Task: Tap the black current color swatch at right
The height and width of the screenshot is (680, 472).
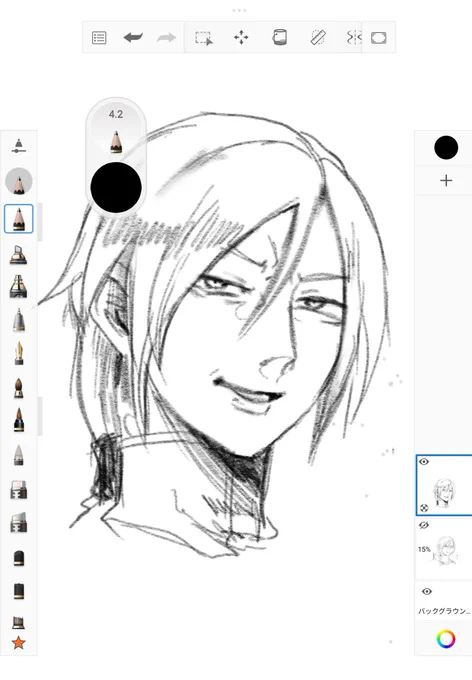Action: click(446, 147)
